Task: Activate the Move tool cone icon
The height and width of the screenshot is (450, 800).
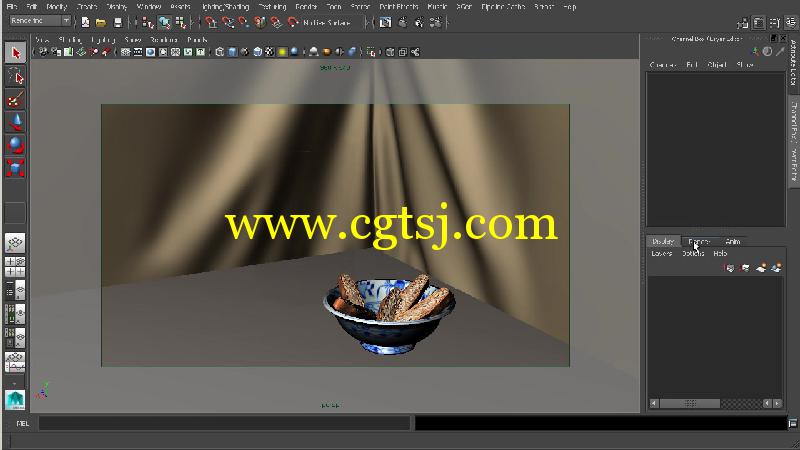Action: [15, 122]
